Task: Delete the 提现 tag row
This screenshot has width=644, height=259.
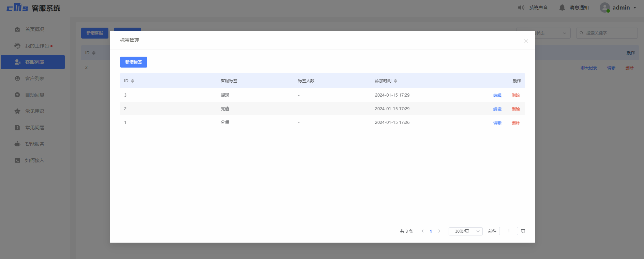Action: point(516,96)
